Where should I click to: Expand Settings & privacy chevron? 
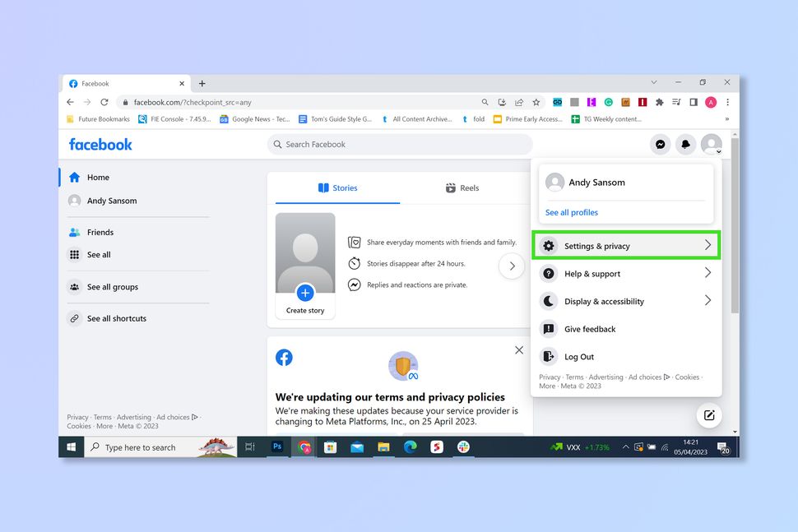(x=708, y=245)
